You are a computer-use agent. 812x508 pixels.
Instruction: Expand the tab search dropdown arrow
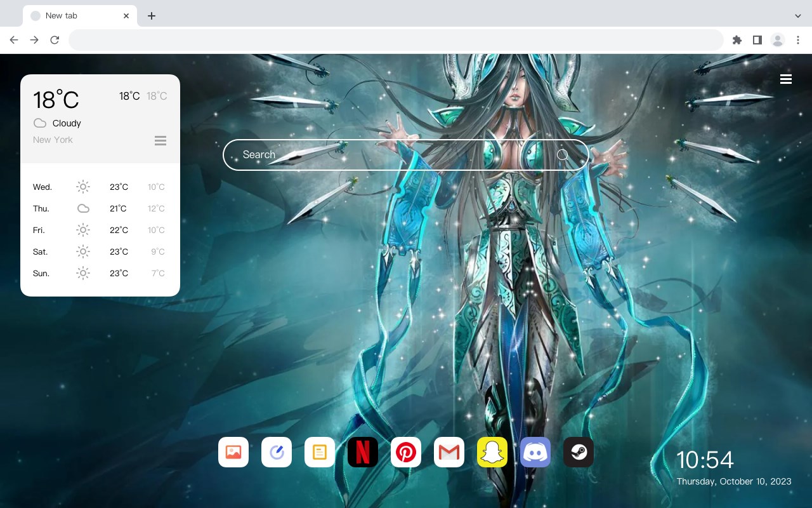pyautogui.click(x=798, y=16)
